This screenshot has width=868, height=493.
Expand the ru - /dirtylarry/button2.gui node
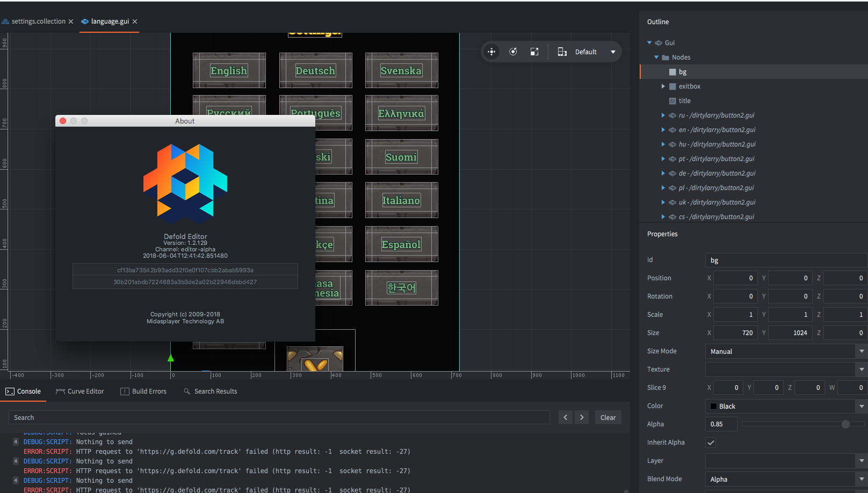(663, 115)
